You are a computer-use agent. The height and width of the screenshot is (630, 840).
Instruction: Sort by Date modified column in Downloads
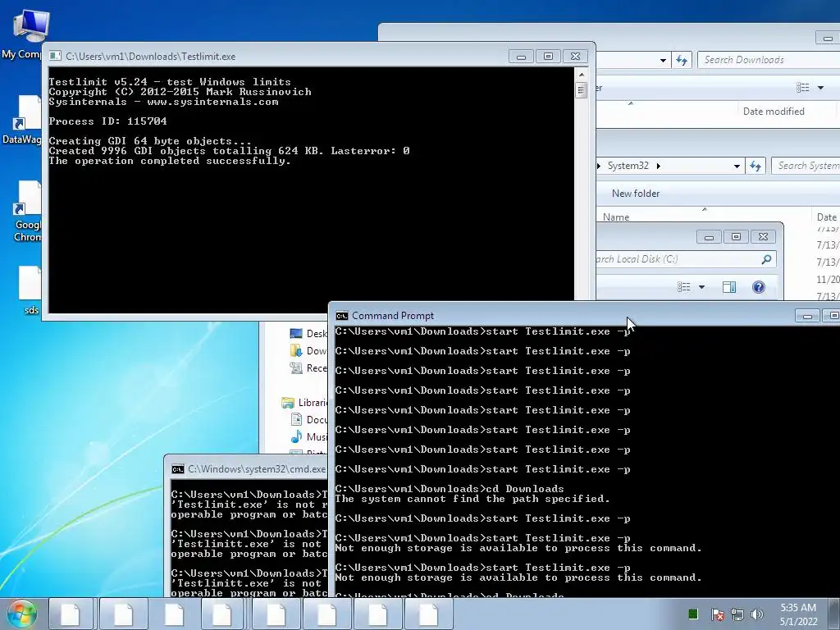click(x=774, y=112)
